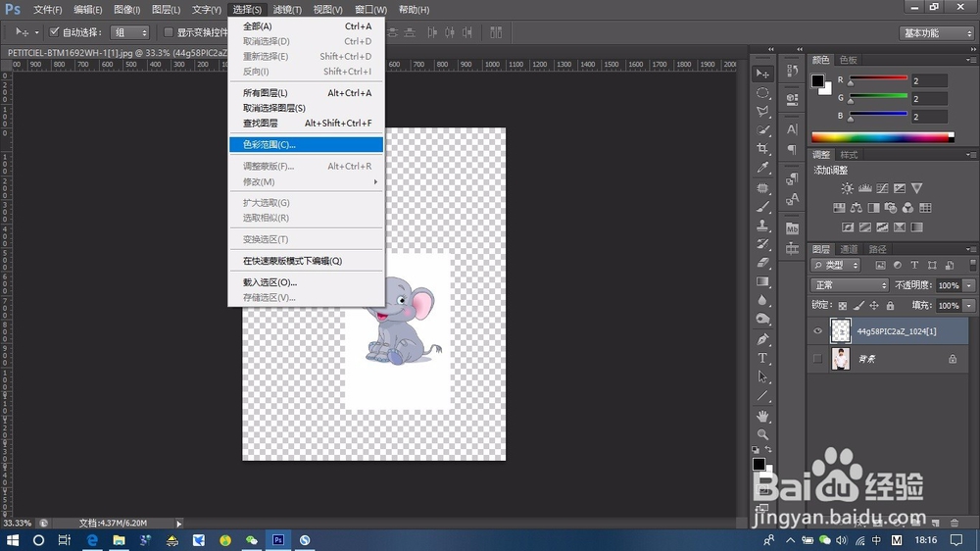This screenshot has width=980, height=551.
Task: Select the Blur tool
Action: 762,300
